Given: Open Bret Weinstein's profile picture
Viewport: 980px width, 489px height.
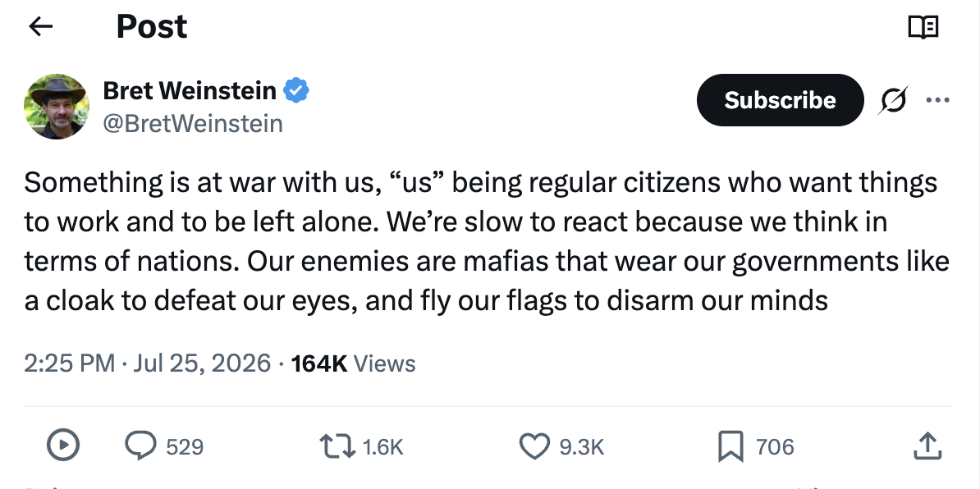Looking at the screenshot, I should (57, 107).
